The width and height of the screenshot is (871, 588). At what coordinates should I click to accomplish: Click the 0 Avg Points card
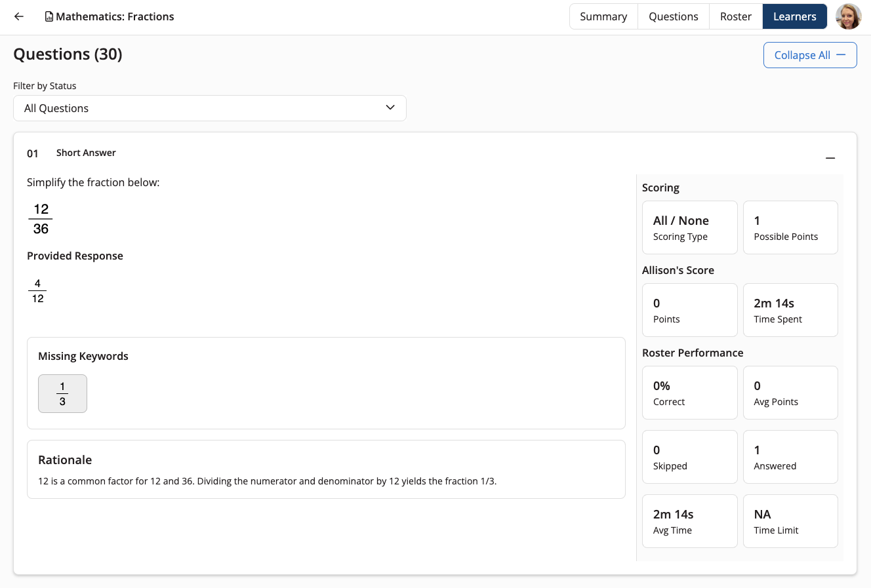click(790, 393)
